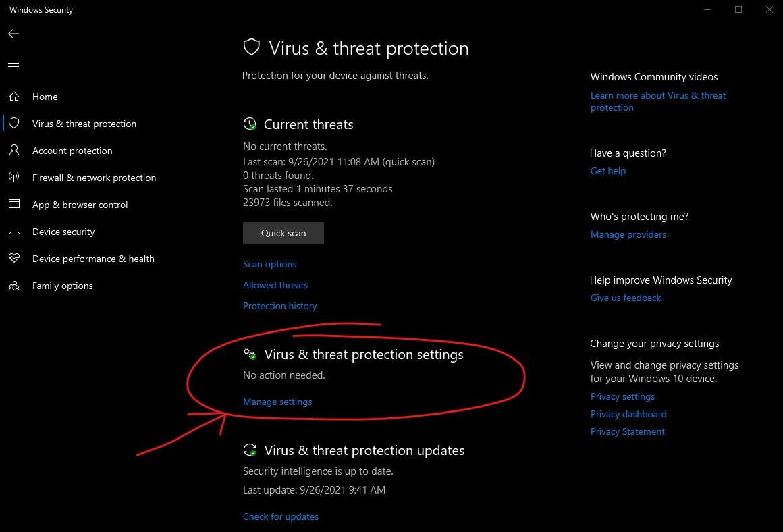
Task: Go to Virus & threat protection sidebar item
Action: click(84, 124)
